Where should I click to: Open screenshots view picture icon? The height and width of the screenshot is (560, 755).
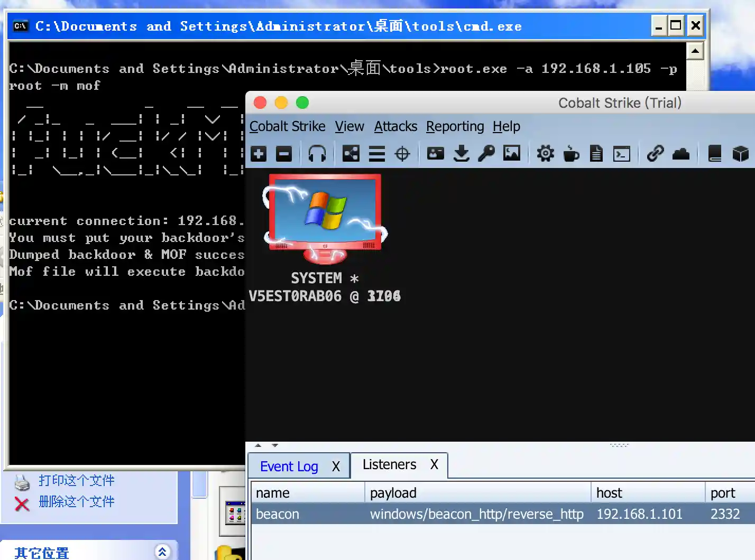pyautogui.click(x=512, y=154)
